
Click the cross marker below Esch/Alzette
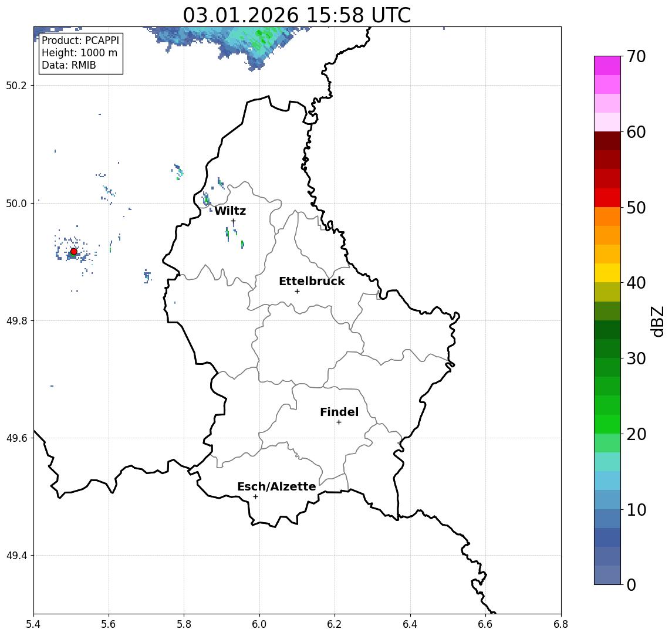[255, 497]
